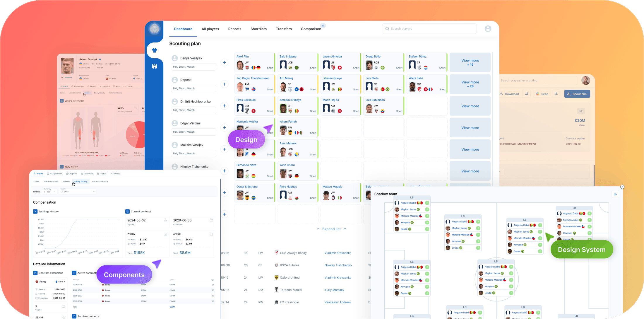Image resolution: width=644 pixels, height=319 pixels.
Task: Click View more + 16 button
Action: [470, 62]
